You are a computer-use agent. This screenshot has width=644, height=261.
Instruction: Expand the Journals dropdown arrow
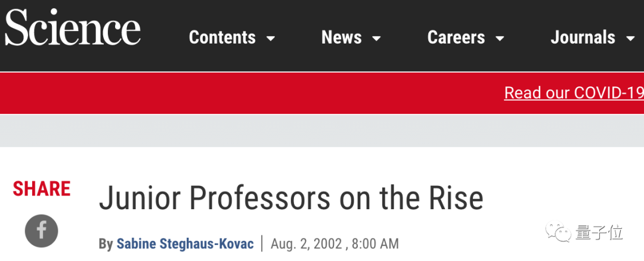[630, 39]
